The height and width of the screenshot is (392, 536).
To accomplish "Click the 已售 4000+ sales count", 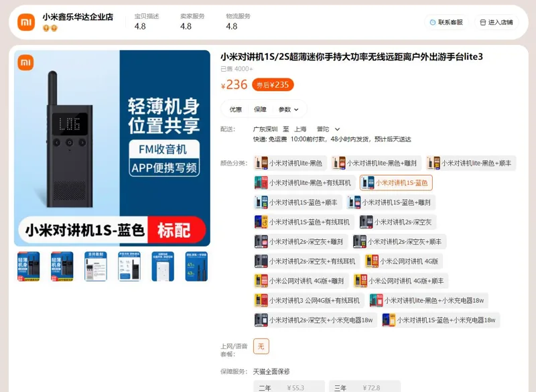I will pos(237,69).
